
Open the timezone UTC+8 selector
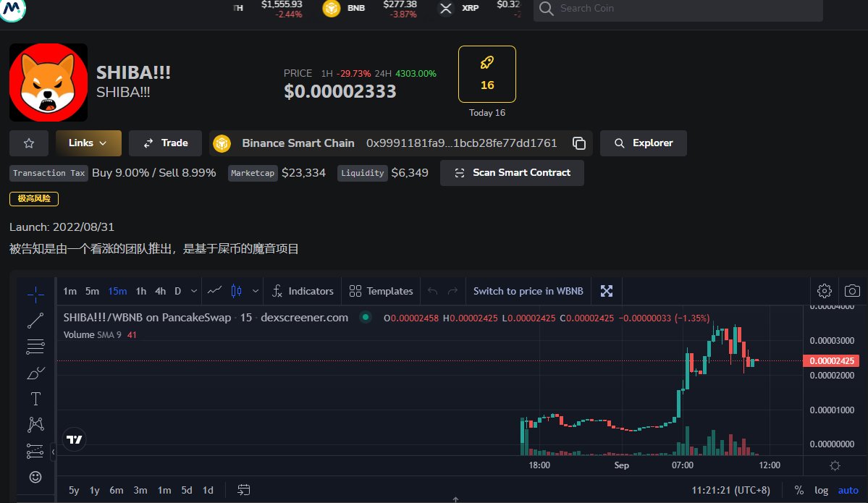[x=730, y=490]
